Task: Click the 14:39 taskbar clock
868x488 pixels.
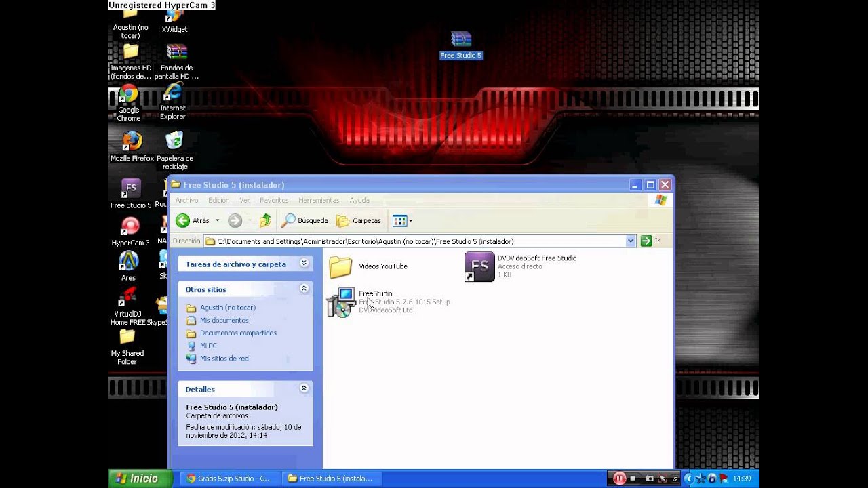Action: point(742,479)
